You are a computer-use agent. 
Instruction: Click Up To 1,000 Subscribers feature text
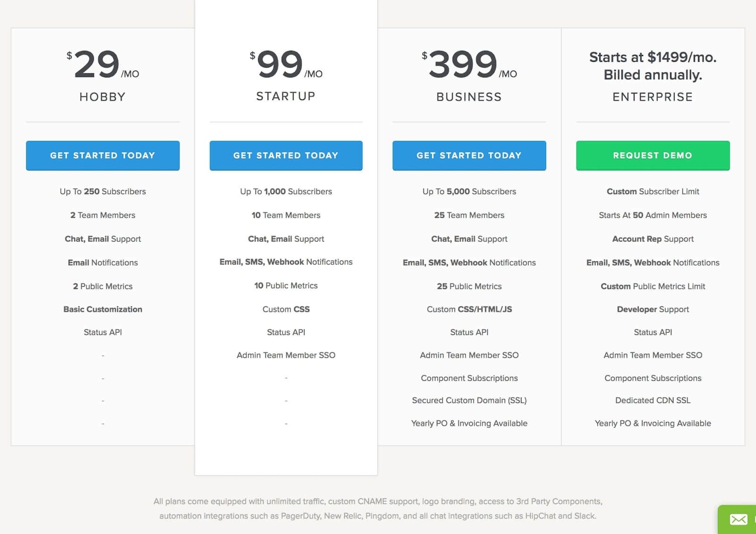286,191
